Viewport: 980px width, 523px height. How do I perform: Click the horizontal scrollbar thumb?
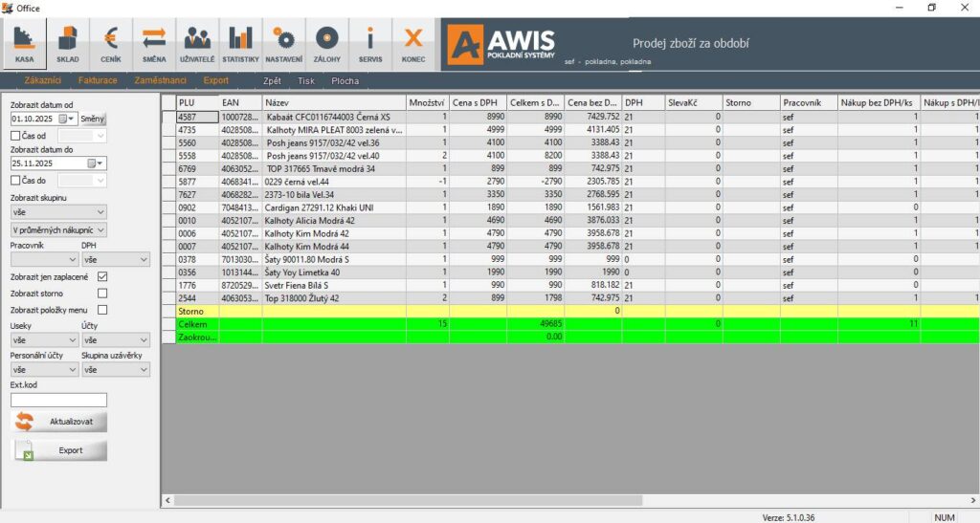(x=408, y=501)
